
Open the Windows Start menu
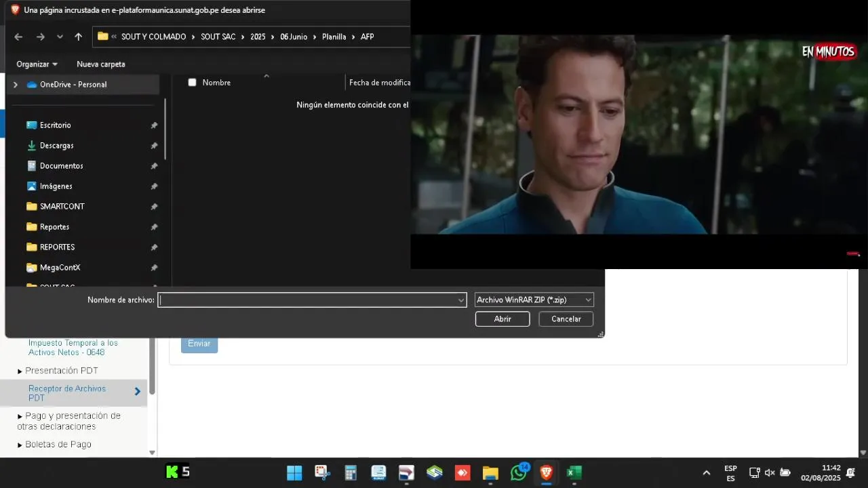click(294, 472)
